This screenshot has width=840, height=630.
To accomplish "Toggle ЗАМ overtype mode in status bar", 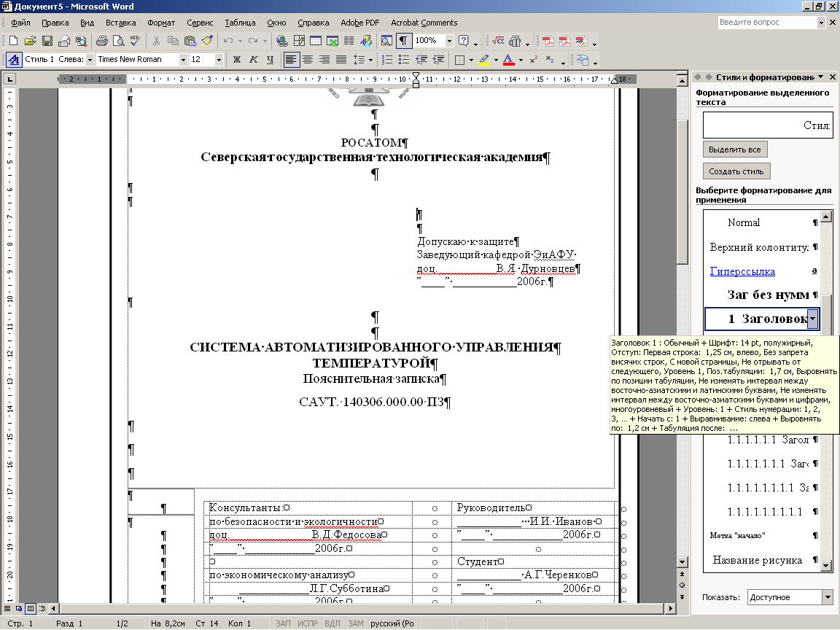I will tap(356, 623).
